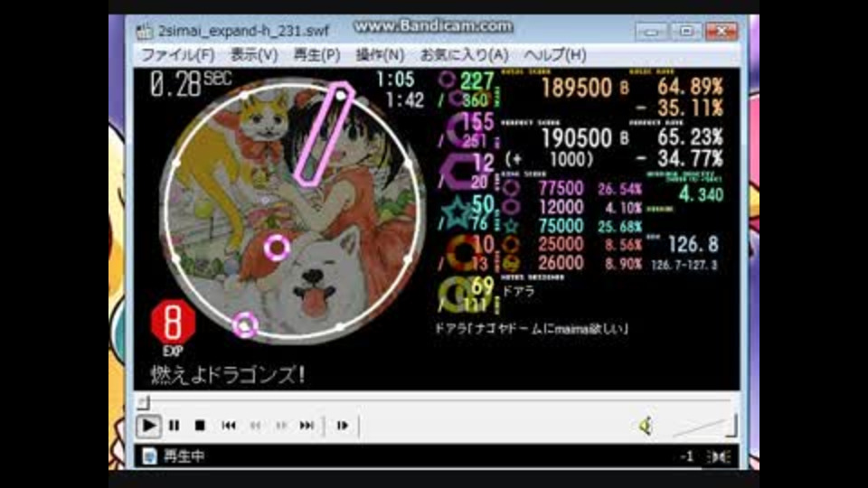This screenshot has height=488, width=868.
Task: Click the fast-forward icon
Action: pyautogui.click(x=281, y=426)
